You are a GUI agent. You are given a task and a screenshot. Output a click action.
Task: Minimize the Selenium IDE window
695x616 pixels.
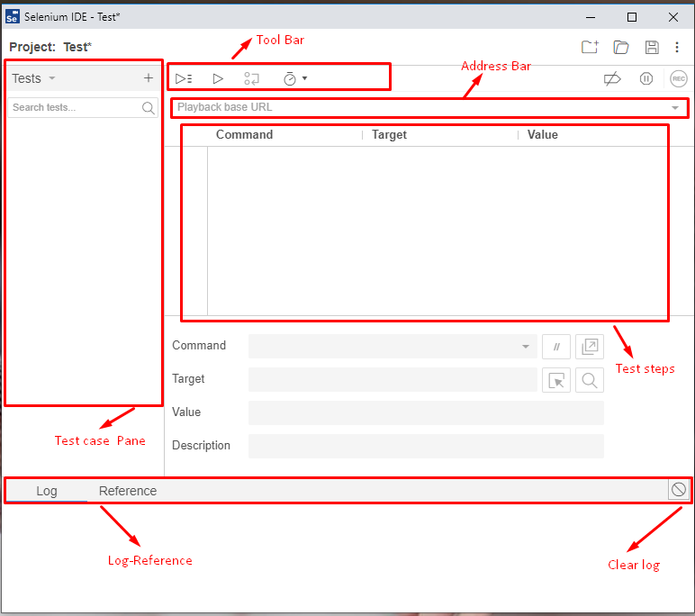tap(591, 17)
